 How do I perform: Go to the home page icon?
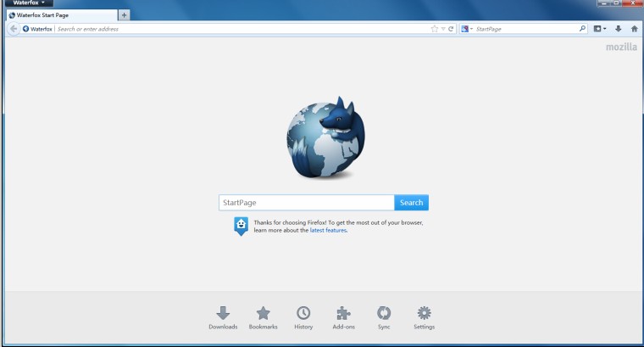(x=634, y=29)
